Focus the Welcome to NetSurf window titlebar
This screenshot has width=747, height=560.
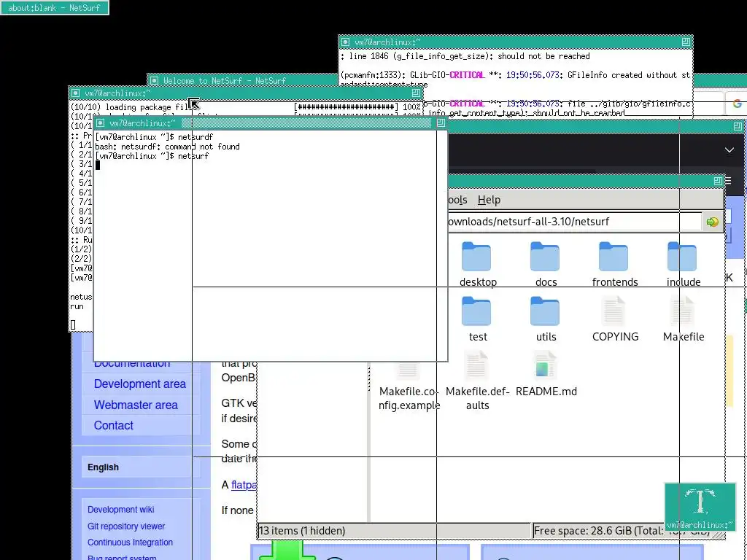(243, 80)
